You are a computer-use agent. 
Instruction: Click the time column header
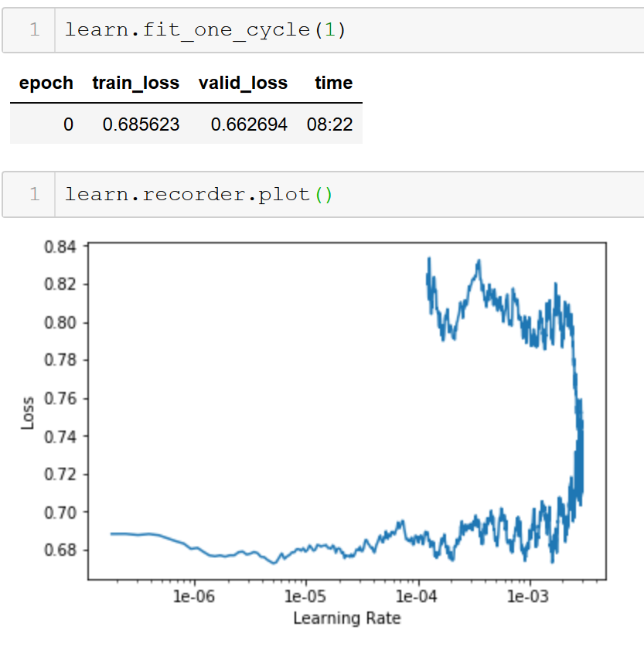click(x=334, y=83)
